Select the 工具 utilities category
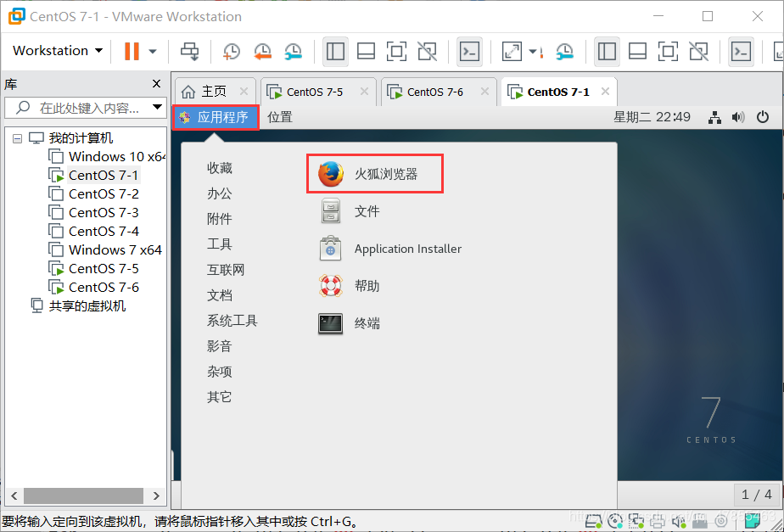Image resolution: width=784 pixels, height=532 pixels. [x=220, y=244]
